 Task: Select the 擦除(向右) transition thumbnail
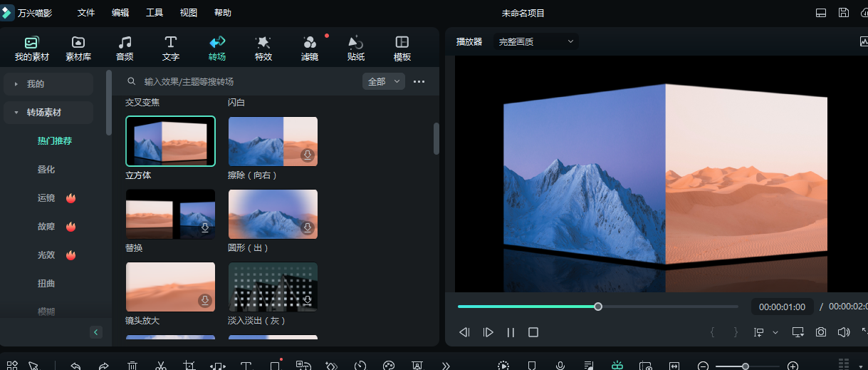273,141
